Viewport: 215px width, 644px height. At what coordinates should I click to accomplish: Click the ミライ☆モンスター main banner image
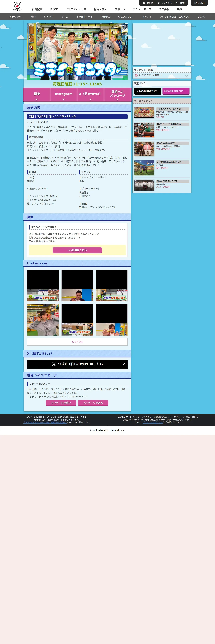coord(77,52)
